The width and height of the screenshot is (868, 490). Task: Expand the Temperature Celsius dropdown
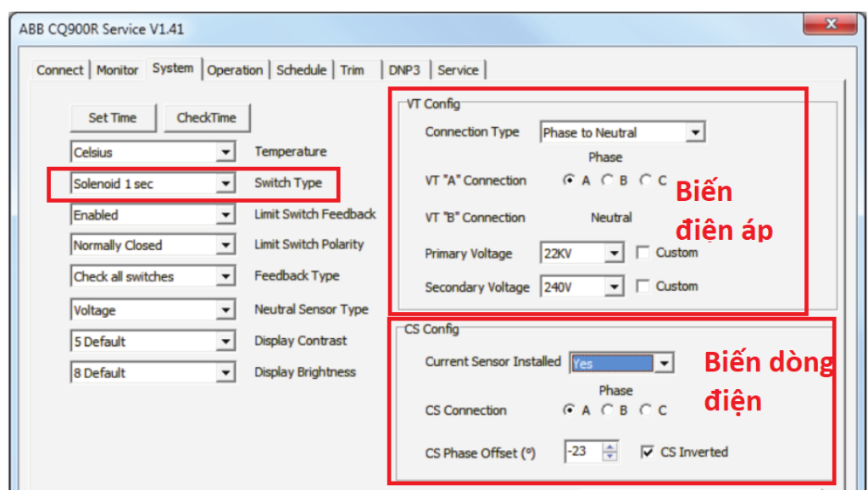tap(225, 153)
